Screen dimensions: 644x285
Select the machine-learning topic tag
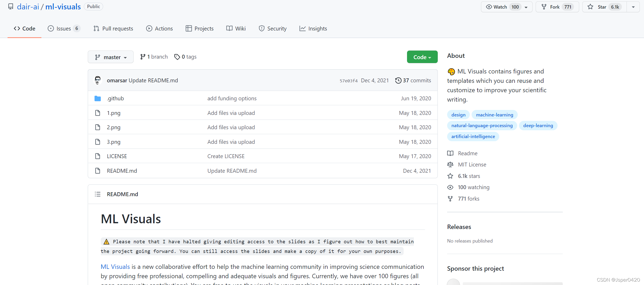(495, 115)
